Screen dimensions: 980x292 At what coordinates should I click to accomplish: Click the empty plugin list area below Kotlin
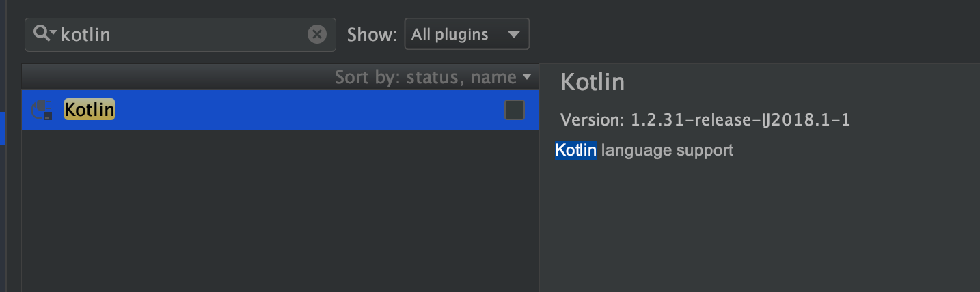273,211
